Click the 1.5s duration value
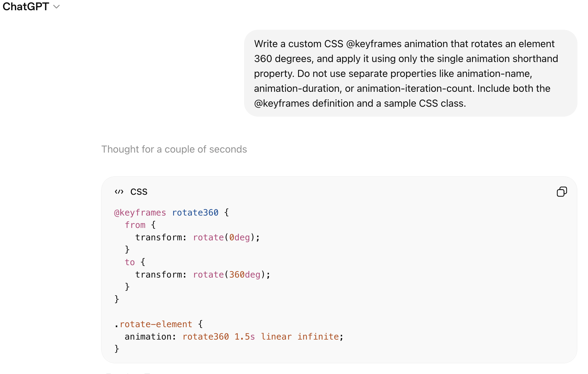 click(x=245, y=337)
